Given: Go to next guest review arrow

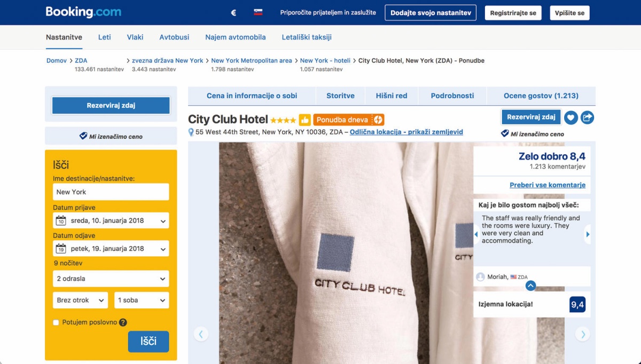Looking at the screenshot, I should (x=588, y=234).
